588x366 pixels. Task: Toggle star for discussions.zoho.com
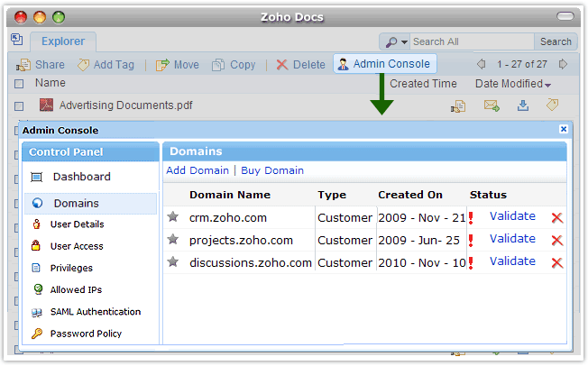tap(173, 261)
